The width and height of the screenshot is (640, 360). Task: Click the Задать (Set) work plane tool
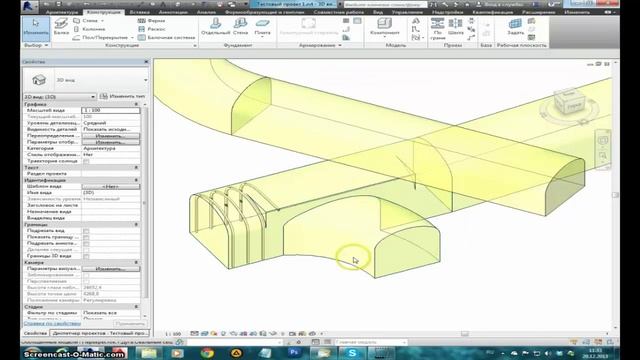tap(515, 27)
